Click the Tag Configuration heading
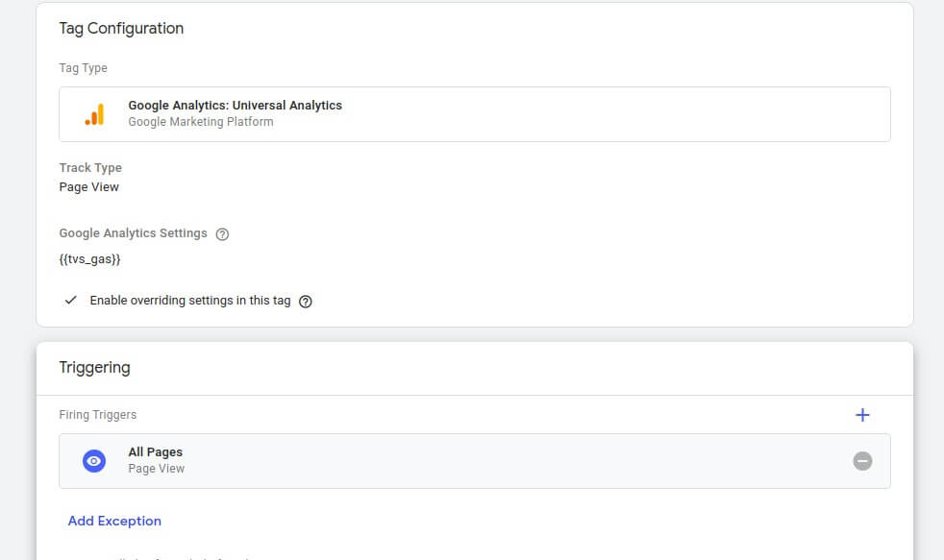944x560 pixels. (x=121, y=28)
